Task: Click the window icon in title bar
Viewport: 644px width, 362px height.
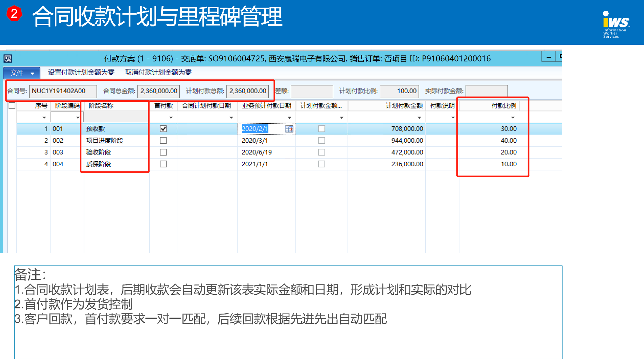Action: click(x=8, y=58)
